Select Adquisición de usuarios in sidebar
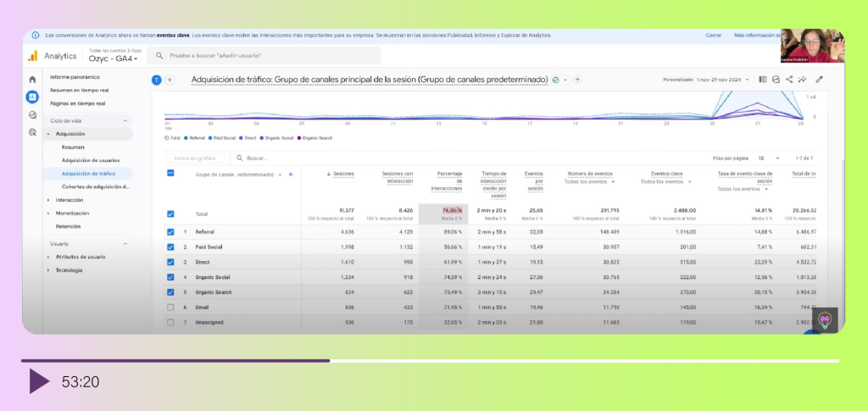Viewport: 868px width, 411px height. pos(91,159)
